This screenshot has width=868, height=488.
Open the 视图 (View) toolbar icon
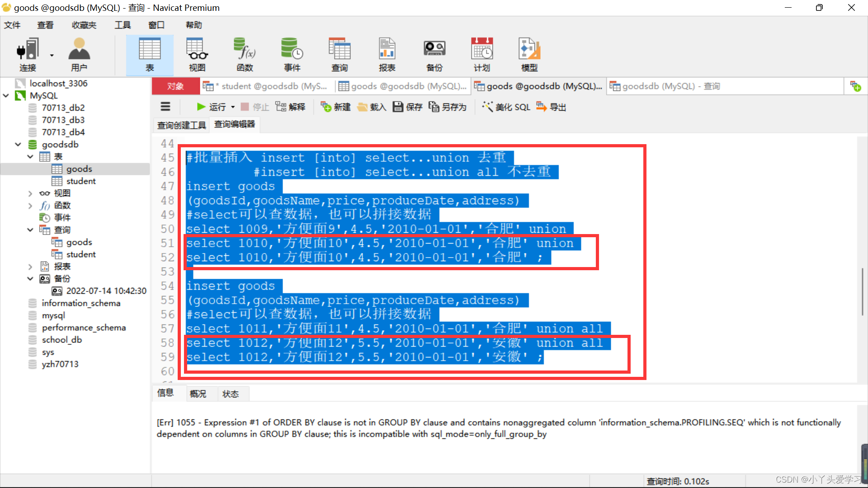[x=197, y=55]
